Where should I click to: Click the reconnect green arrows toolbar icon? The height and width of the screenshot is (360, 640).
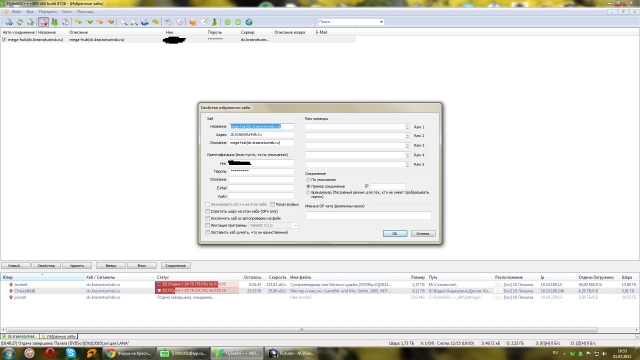click(x=20, y=22)
